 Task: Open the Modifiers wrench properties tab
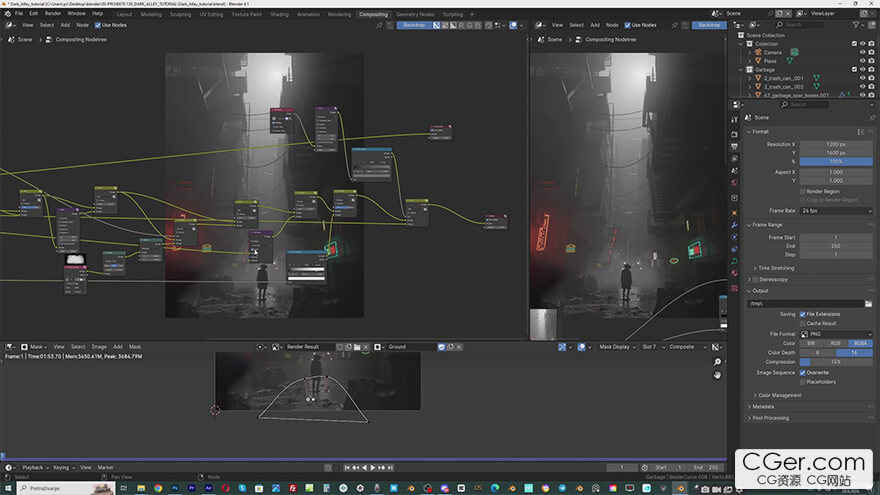(x=735, y=225)
